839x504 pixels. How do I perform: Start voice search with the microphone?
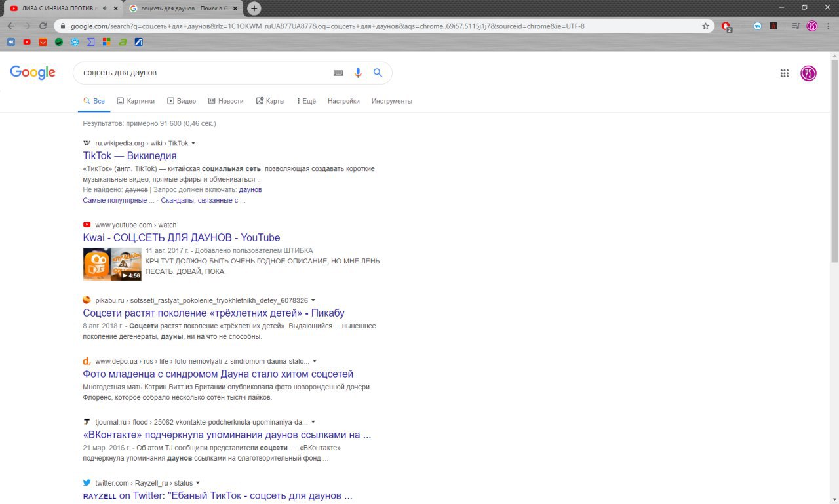(358, 73)
